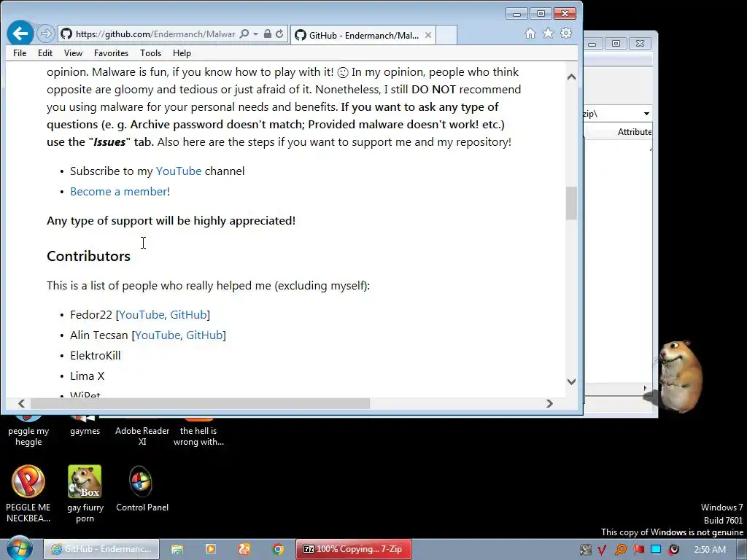The height and width of the screenshot is (560, 747).
Task: Select the peggle my heggle desktop shortcut
Action: pos(28,432)
